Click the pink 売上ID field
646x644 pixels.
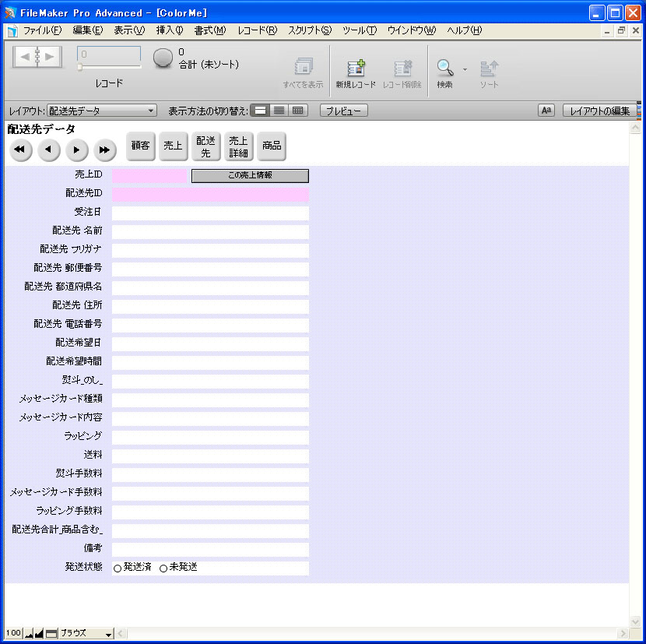tap(149, 176)
